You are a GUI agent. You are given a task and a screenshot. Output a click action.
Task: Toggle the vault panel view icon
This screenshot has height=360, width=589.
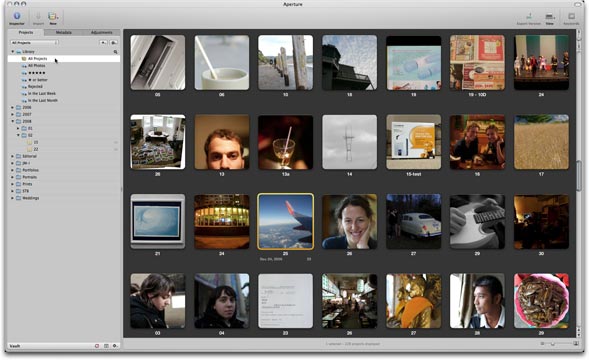(x=106, y=346)
